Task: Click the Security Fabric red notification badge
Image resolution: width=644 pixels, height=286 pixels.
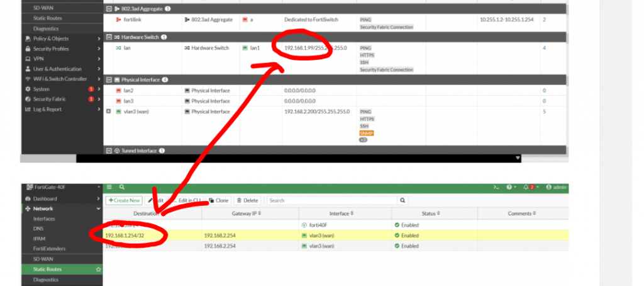Action: tap(91, 99)
